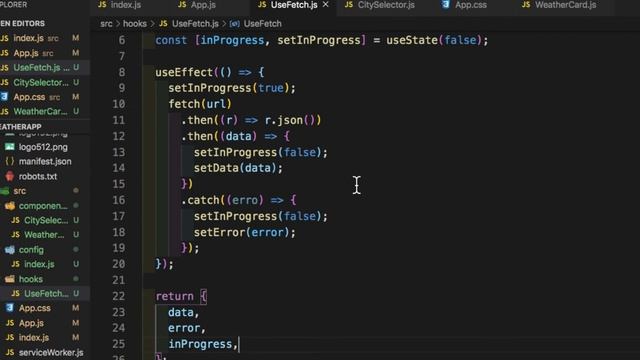Open CitySelec... file under components folder
The image size is (640, 360).
tap(46, 220)
